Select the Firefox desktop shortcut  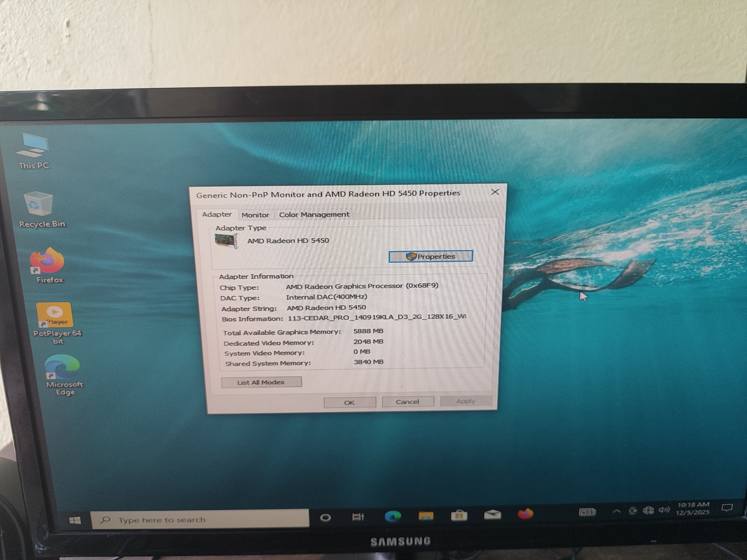49,265
